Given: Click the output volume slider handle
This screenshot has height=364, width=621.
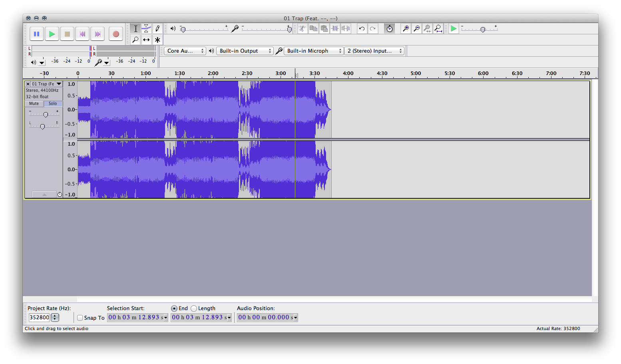Looking at the screenshot, I should click(183, 29).
